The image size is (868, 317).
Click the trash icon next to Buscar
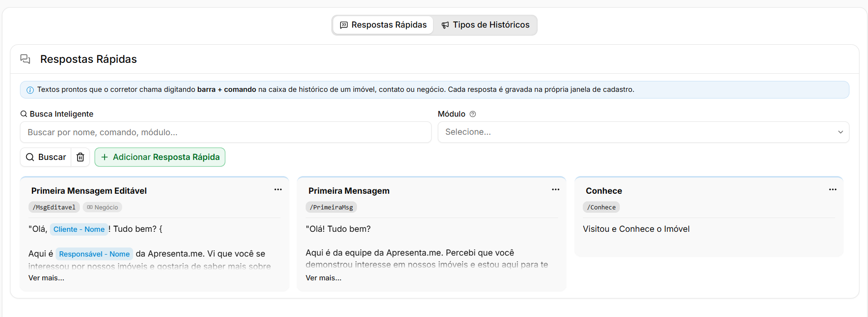[x=80, y=157]
